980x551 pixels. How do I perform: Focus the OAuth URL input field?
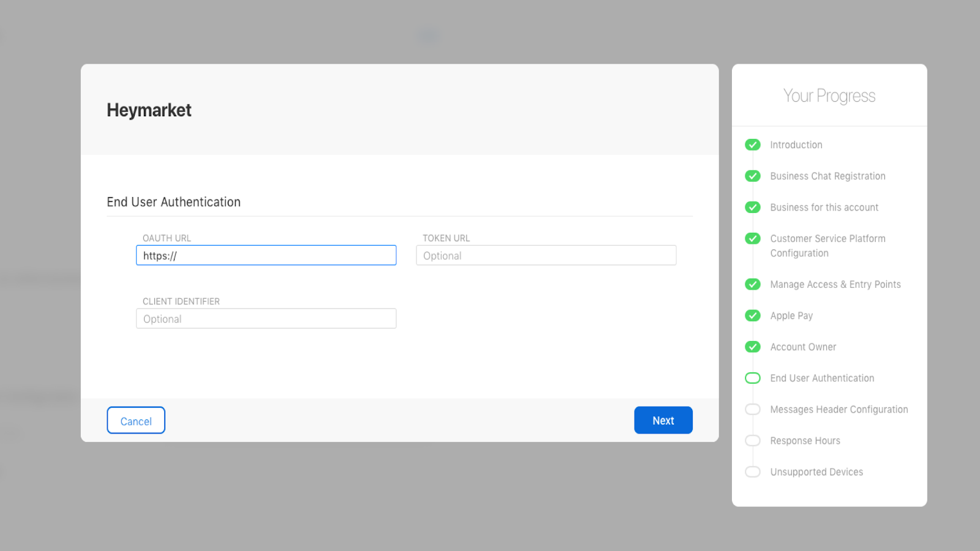266,255
